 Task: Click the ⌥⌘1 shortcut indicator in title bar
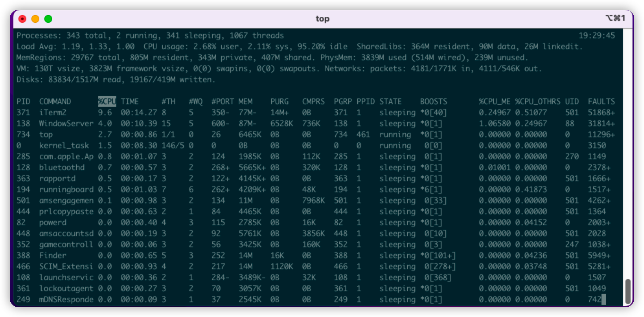pos(619,18)
